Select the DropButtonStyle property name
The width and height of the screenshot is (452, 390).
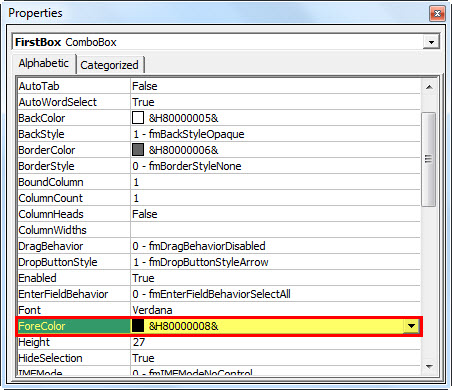(x=58, y=262)
